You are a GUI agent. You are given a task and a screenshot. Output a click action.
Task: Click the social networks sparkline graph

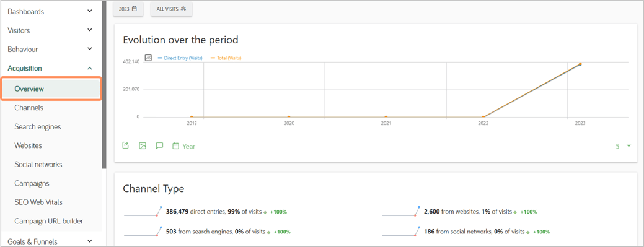(401, 232)
